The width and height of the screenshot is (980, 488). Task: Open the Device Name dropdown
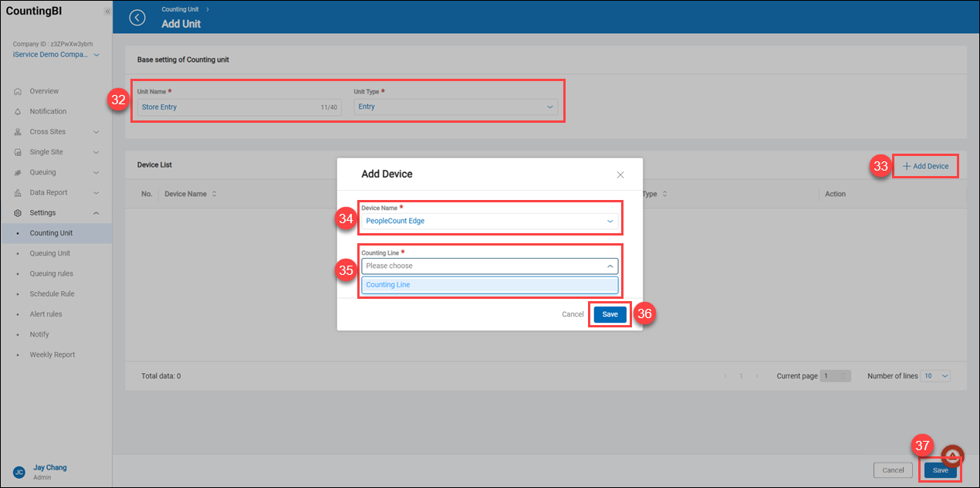[489, 221]
